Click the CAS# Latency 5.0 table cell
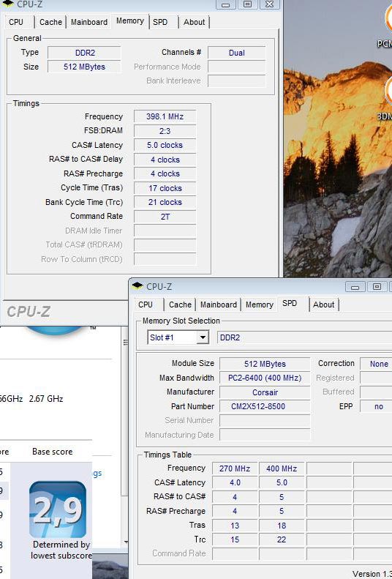The width and height of the screenshot is (392, 579). click(x=282, y=482)
